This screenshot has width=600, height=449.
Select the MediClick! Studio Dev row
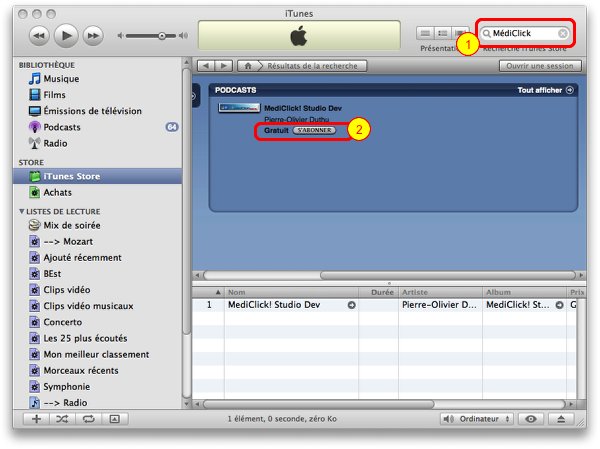pos(384,305)
